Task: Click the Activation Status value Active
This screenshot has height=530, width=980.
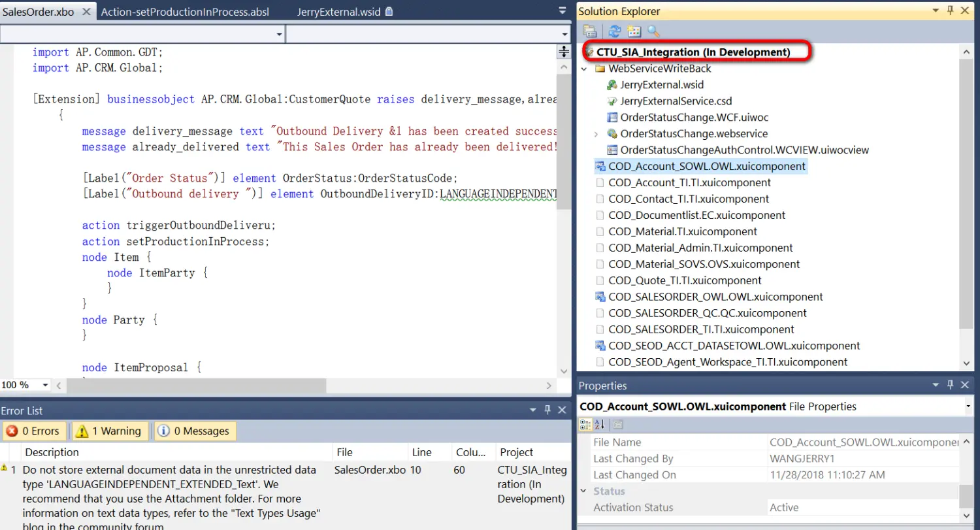Action: 784,508
